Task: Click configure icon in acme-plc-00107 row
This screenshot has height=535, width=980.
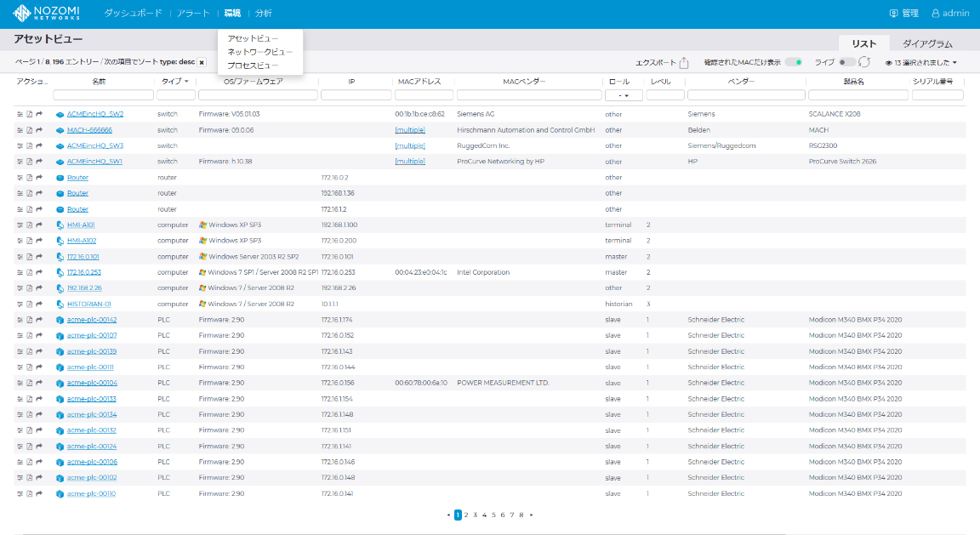Action: tap(20, 336)
